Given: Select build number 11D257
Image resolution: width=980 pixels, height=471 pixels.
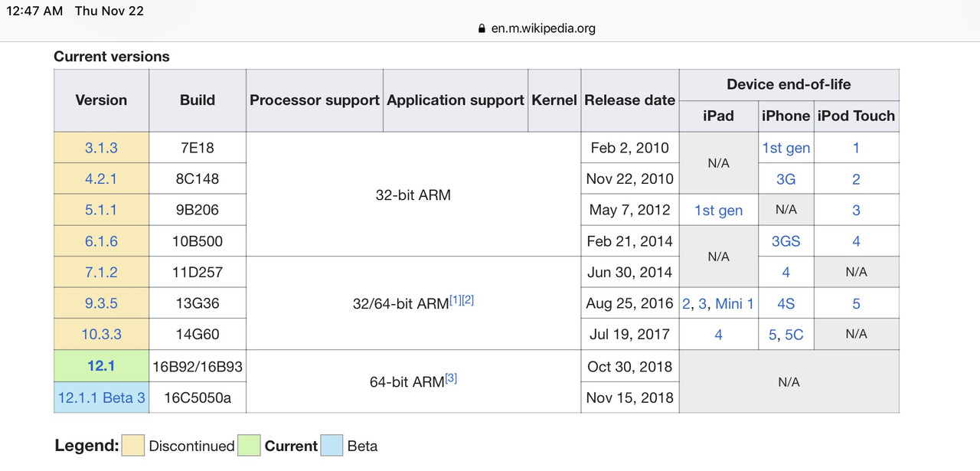Looking at the screenshot, I should click(198, 272).
